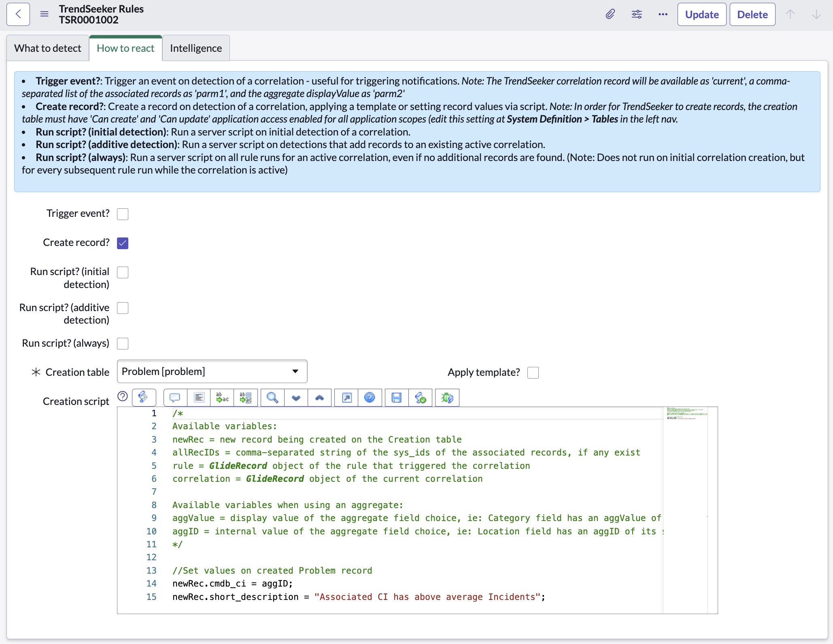Click the Creation script help circle icon

pos(123,396)
